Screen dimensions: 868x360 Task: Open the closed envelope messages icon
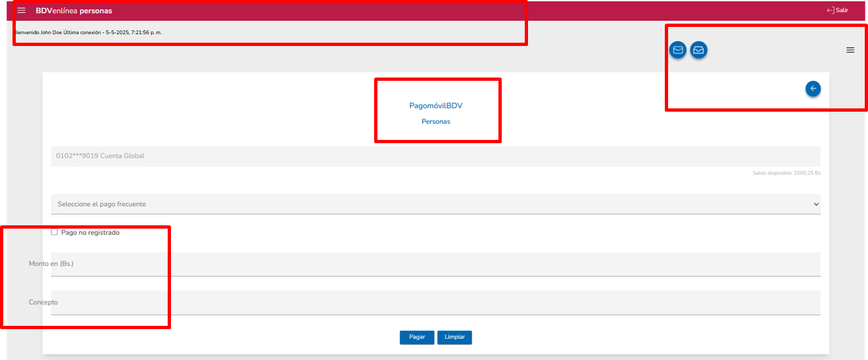pyautogui.click(x=678, y=50)
